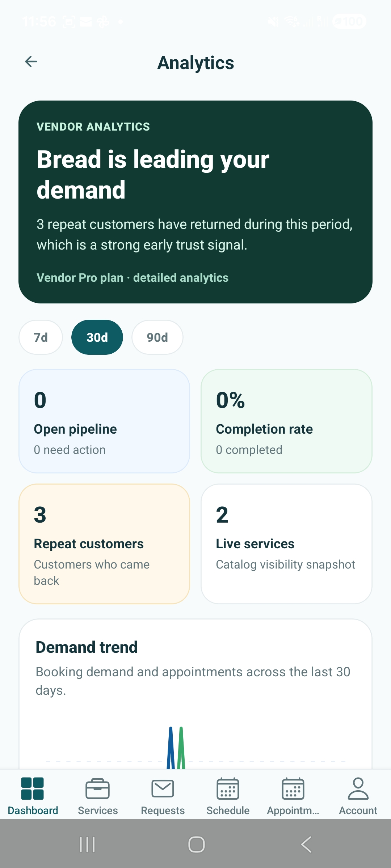This screenshot has height=868, width=391.
Task: Open the Live services card
Action: click(286, 542)
